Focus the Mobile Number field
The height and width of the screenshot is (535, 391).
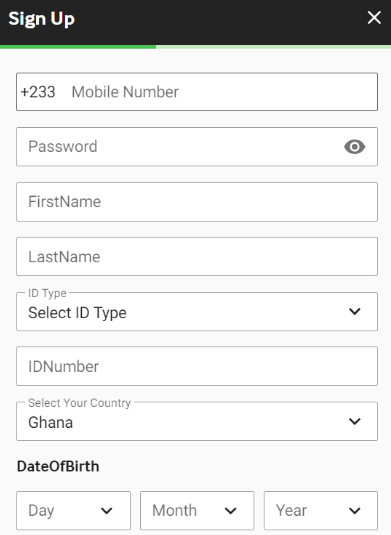point(222,92)
